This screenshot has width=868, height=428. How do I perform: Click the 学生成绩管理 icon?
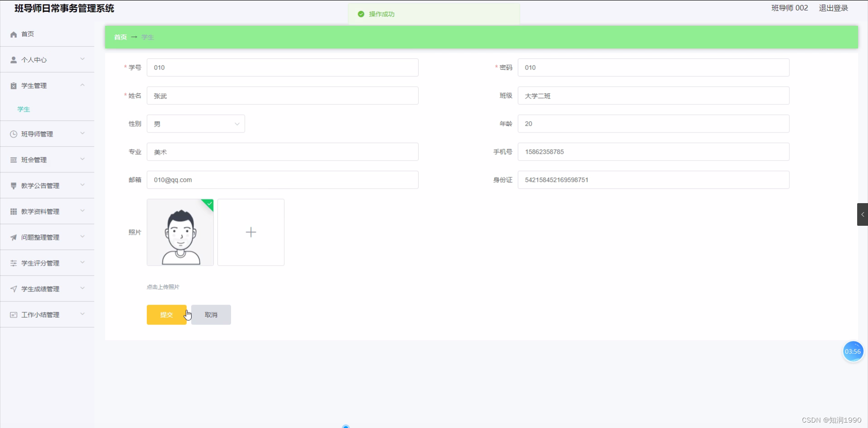pos(13,289)
